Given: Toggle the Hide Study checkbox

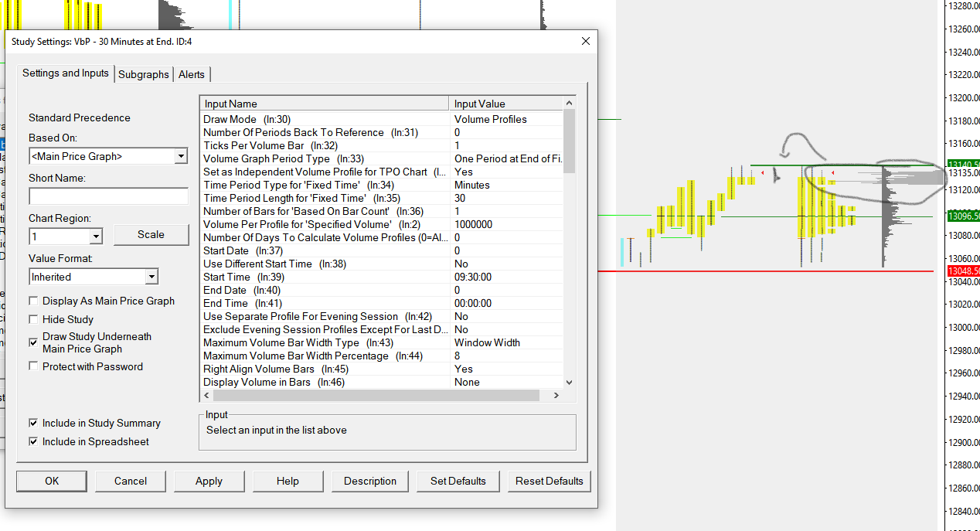Looking at the screenshot, I should (33, 319).
